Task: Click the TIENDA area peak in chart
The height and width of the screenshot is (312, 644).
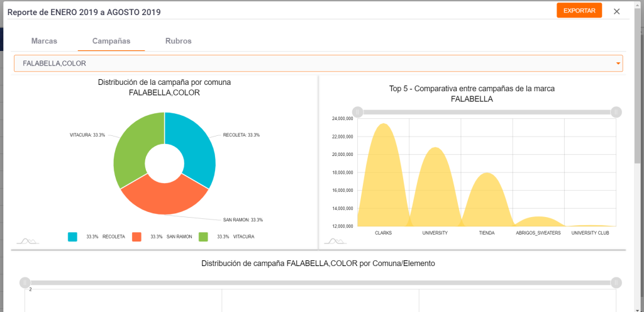Action: 487,173
